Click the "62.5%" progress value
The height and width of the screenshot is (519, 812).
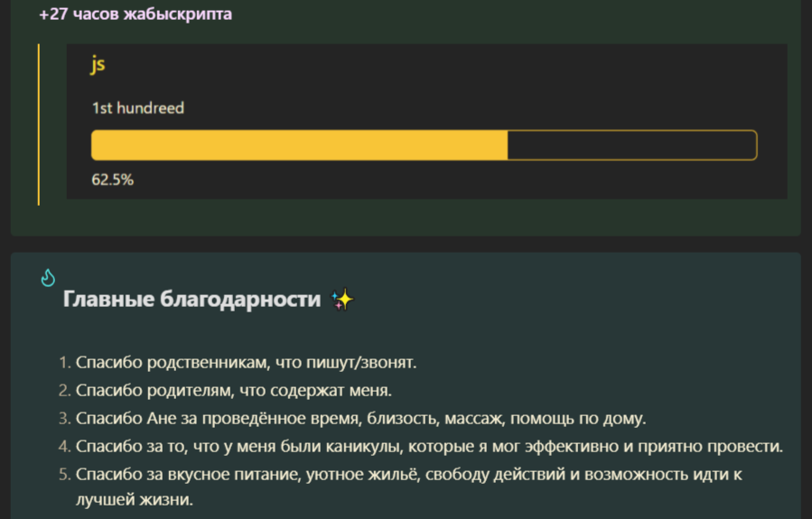[x=113, y=180]
